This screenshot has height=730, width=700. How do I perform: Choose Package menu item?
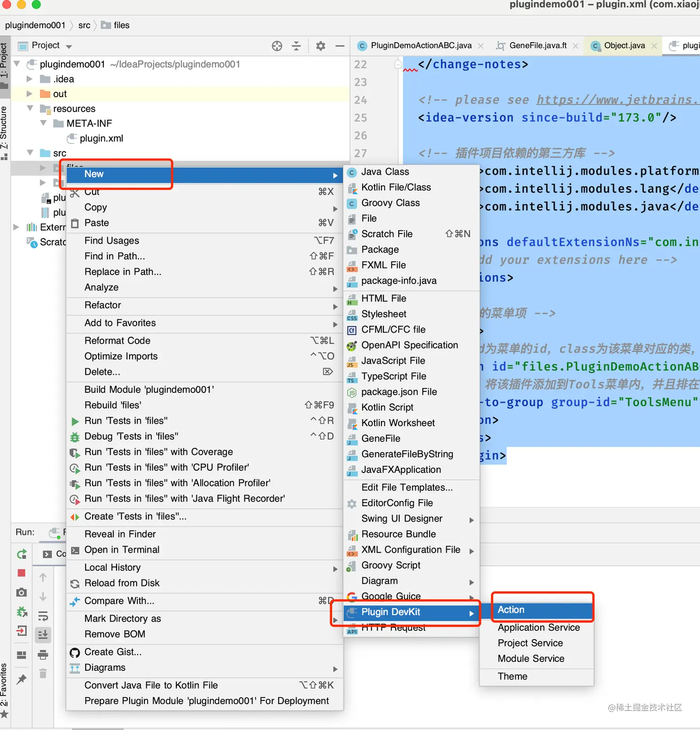coord(411,250)
